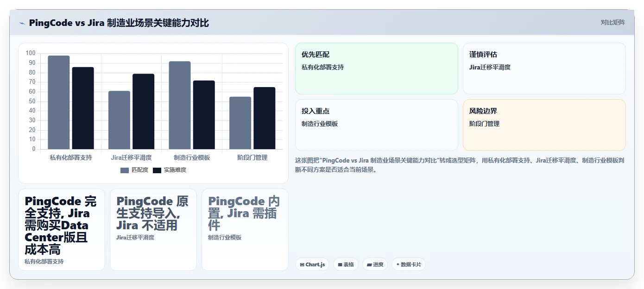Click the 100 y-axis tick label
The image size is (644, 289).
(x=31, y=53)
